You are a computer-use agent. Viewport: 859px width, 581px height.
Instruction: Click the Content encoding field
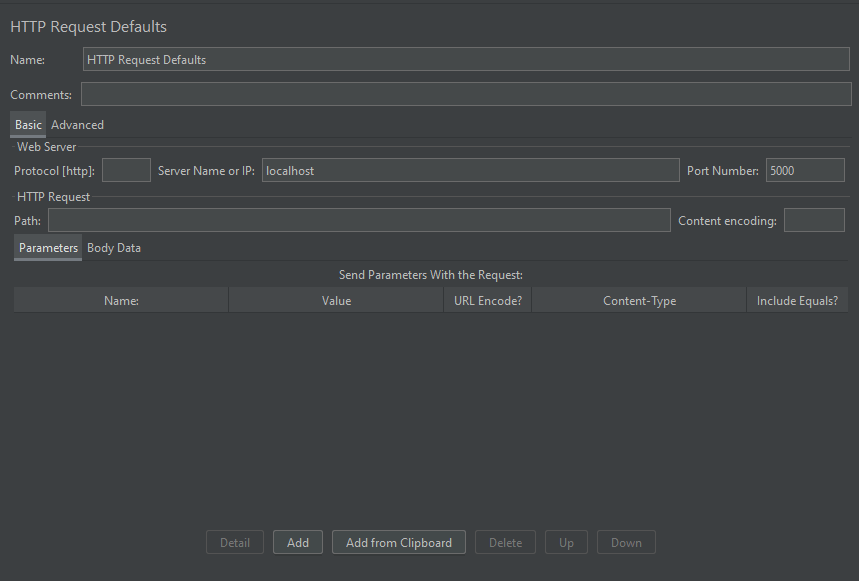tap(815, 220)
